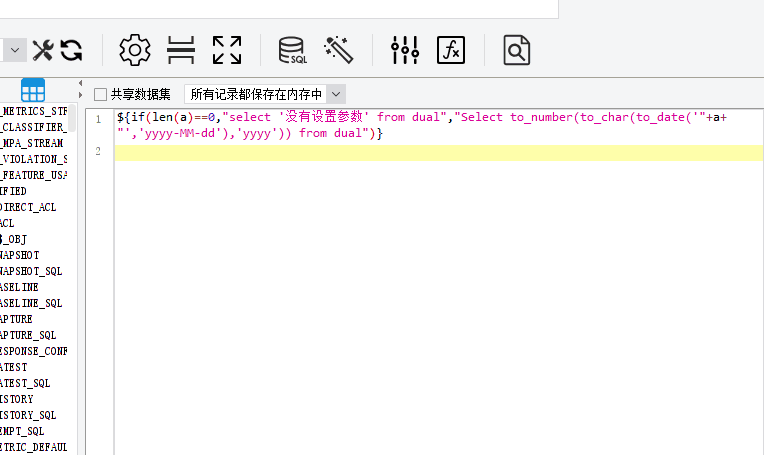Viewport: 764px width, 455px height.
Task: Select table entry APTURE_SQL
Action: click(x=28, y=336)
